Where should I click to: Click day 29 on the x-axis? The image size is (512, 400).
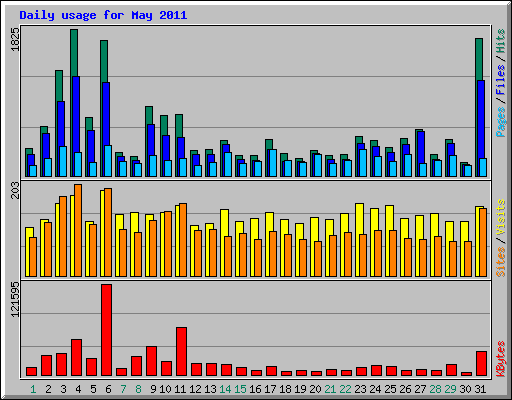pos(450,389)
